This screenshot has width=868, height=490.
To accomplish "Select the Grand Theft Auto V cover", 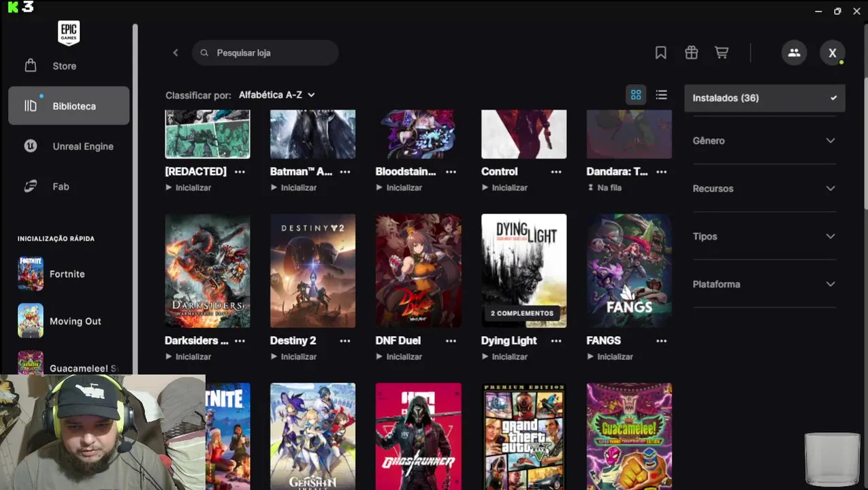I will tap(524, 436).
